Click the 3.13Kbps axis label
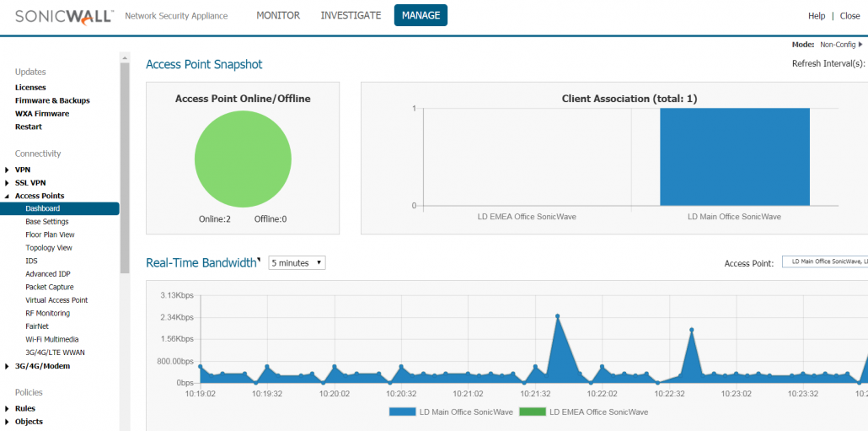 pyautogui.click(x=177, y=295)
